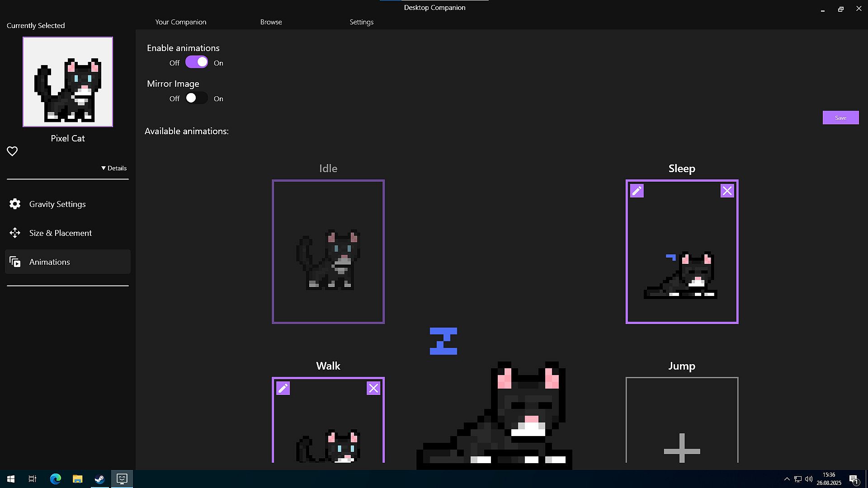868x488 pixels.
Task: Open Steam from the taskbar
Action: pyautogui.click(x=99, y=479)
